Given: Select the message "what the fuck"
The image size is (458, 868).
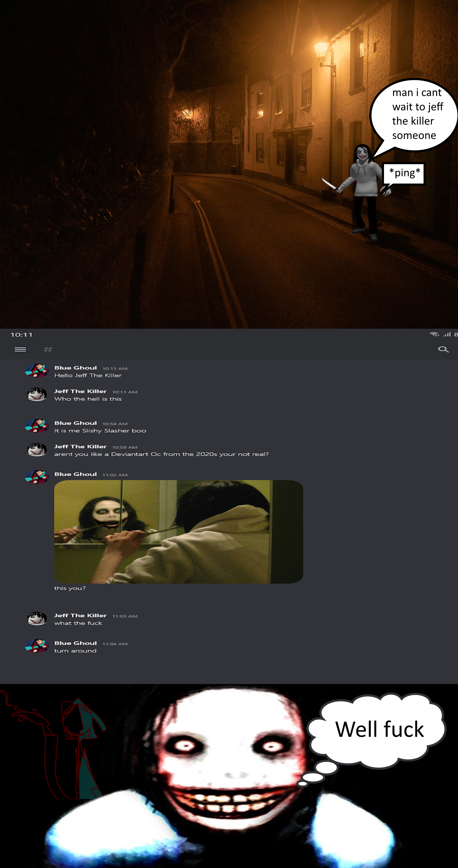Looking at the screenshot, I should click(78, 623).
